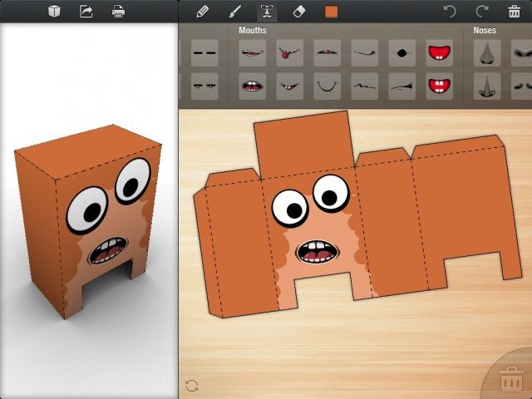Tap the trash icon in top toolbar
This screenshot has width=532, height=399.
click(x=514, y=12)
